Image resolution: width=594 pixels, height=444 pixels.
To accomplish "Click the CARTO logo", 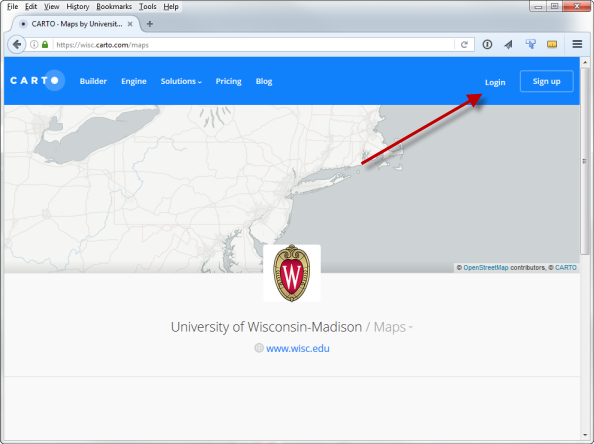I will 37,80.
